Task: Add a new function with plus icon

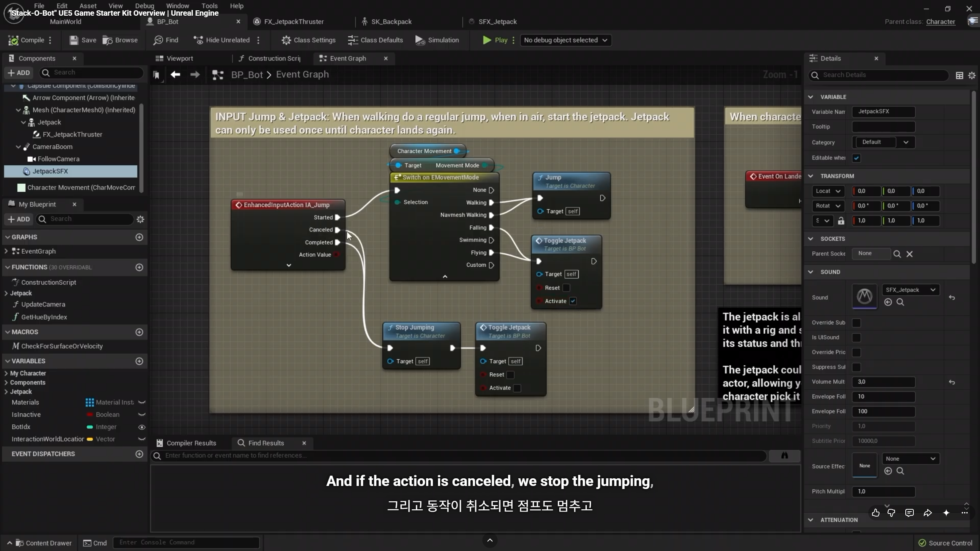Action: [139, 267]
